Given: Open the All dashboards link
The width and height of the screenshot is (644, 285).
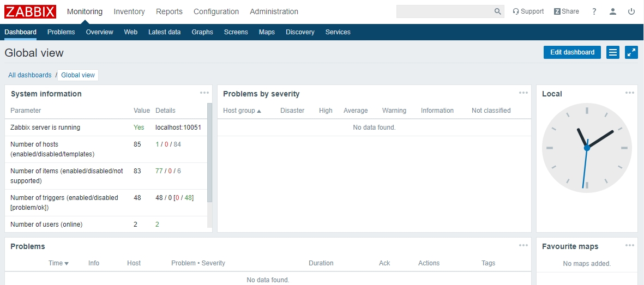Looking at the screenshot, I should coord(30,75).
